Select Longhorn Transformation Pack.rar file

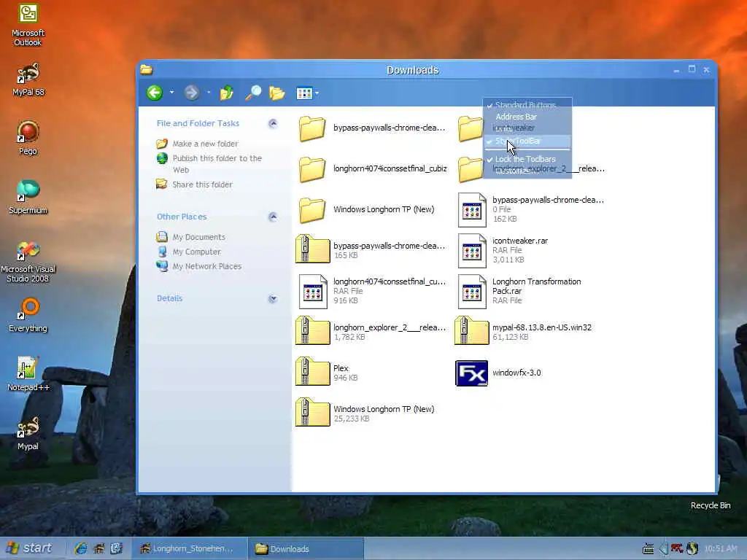(x=472, y=292)
